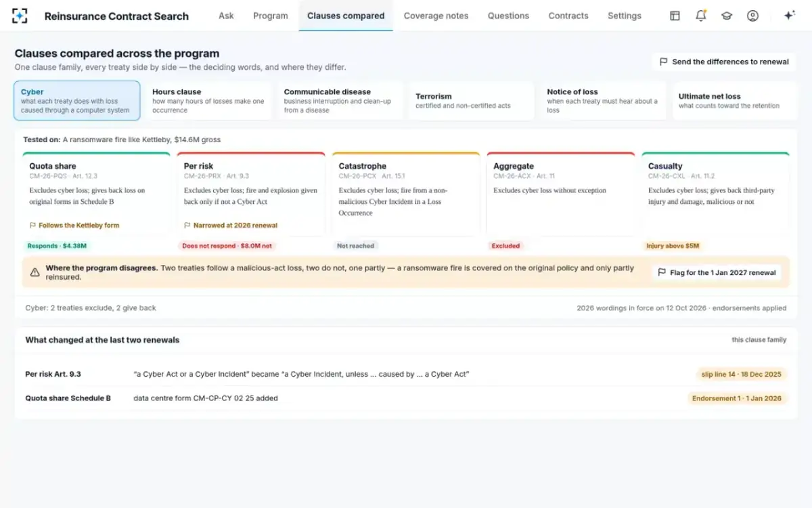The width and height of the screenshot is (812, 508).
Task: Select the Ultimate net loss clause family
Action: point(735,101)
